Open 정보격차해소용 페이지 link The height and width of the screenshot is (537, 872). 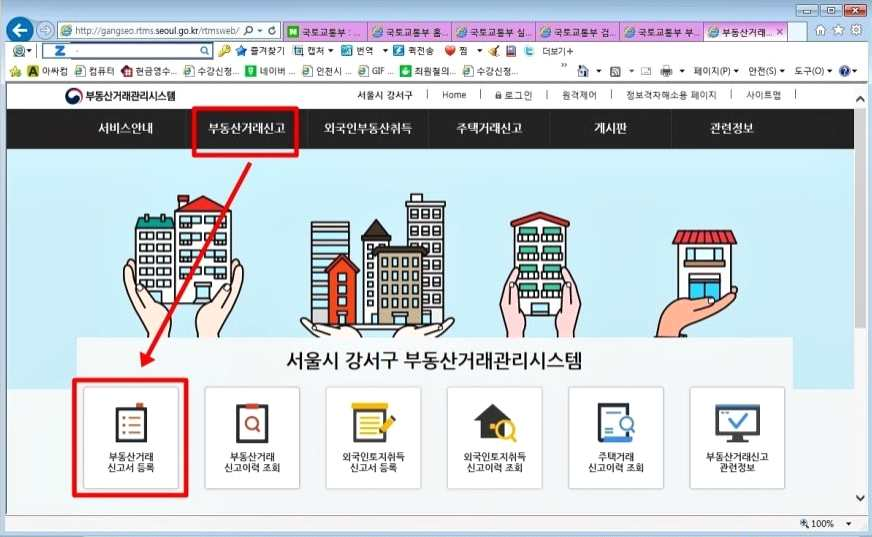[671, 95]
